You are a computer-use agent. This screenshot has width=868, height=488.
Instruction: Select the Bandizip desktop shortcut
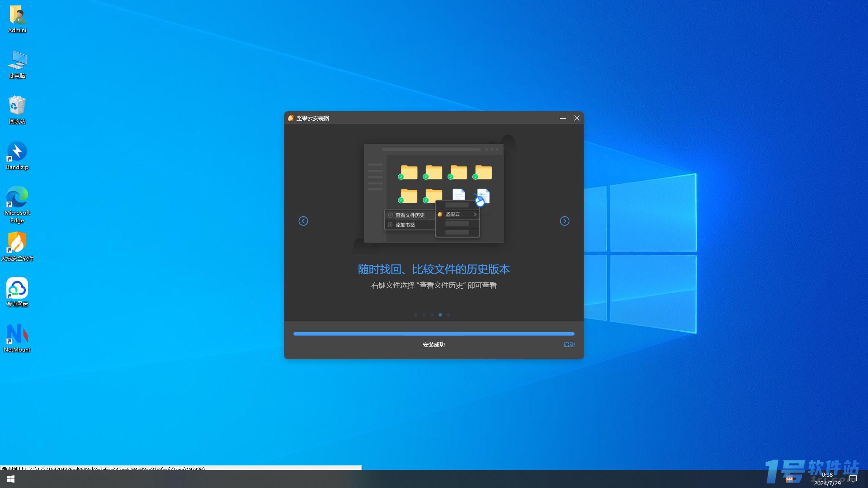(17, 156)
